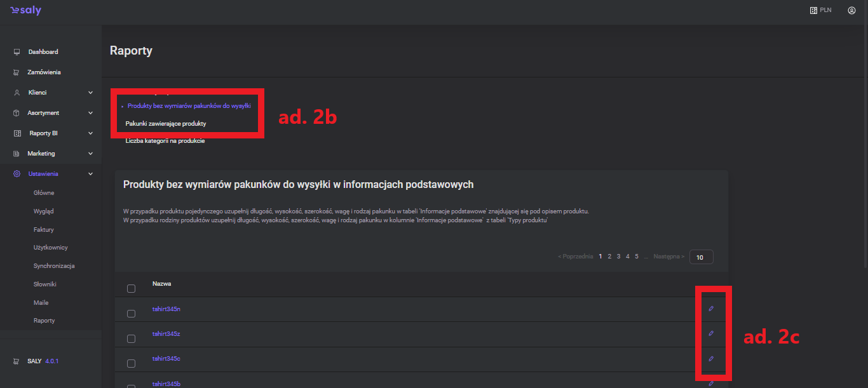
Task: Open the PLN currency selector
Action: pos(820,10)
